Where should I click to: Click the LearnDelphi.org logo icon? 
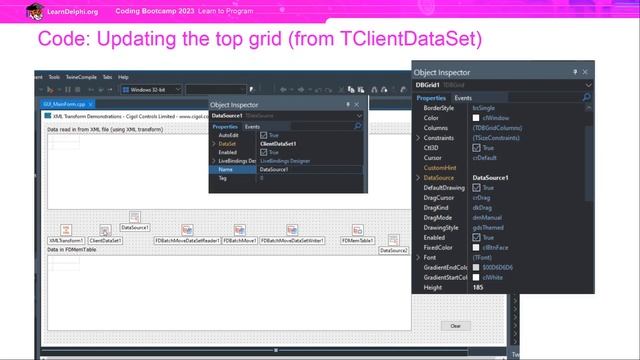35,11
